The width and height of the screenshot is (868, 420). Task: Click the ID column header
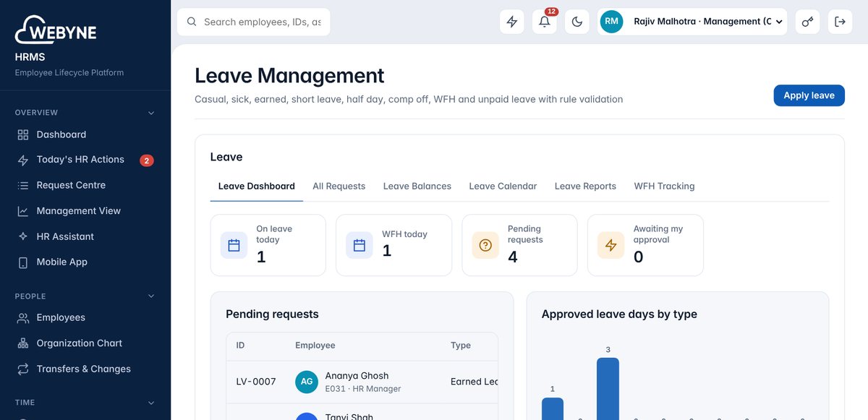pyautogui.click(x=240, y=346)
